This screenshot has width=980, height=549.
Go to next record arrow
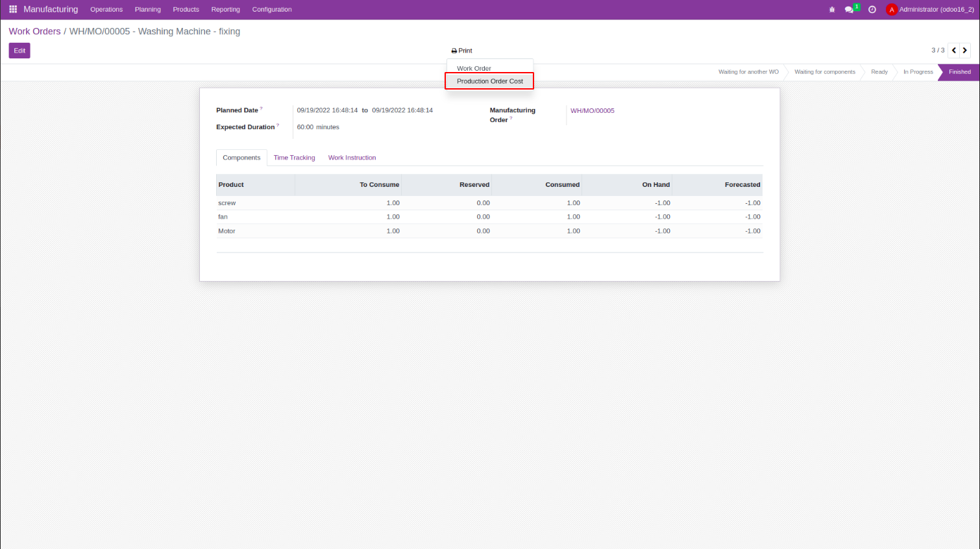[x=965, y=51]
